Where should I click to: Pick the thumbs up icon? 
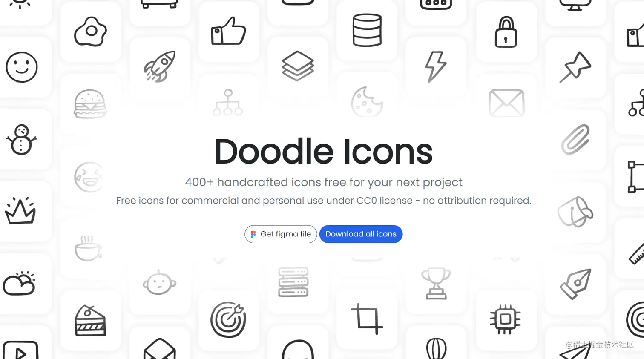[x=228, y=31]
